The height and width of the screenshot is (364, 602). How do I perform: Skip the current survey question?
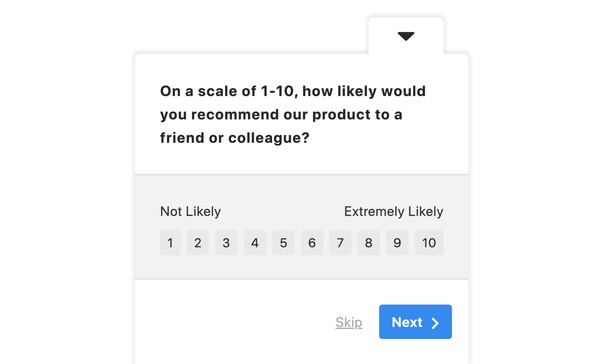[348, 322]
